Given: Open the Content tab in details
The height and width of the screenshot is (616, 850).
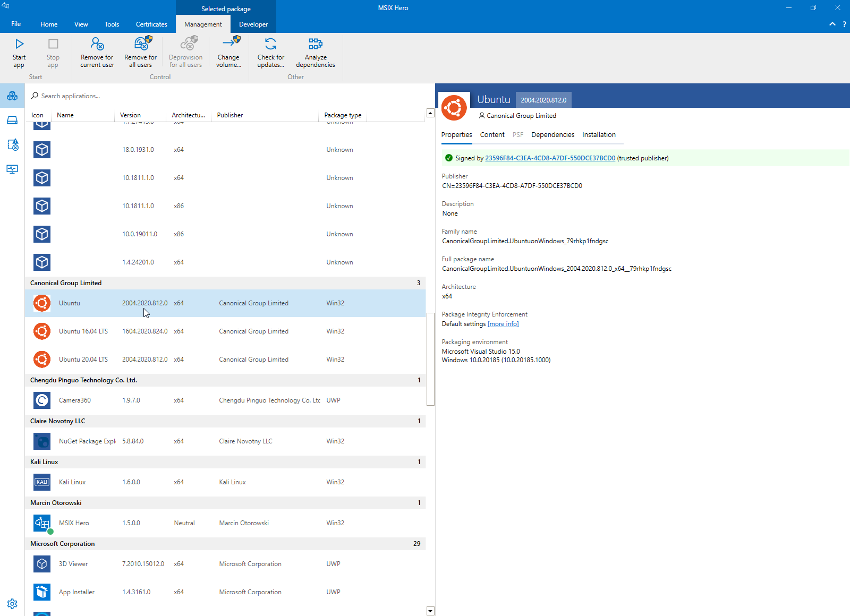Looking at the screenshot, I should point(492,135).
